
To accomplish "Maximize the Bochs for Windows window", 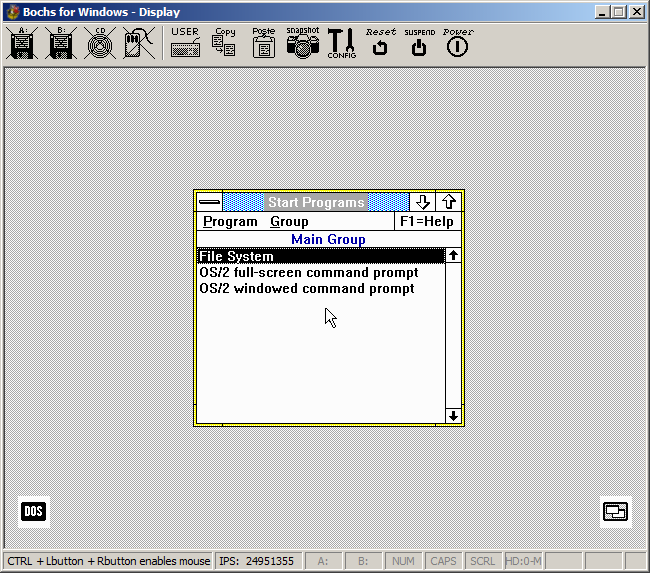I will pos(618,12).
